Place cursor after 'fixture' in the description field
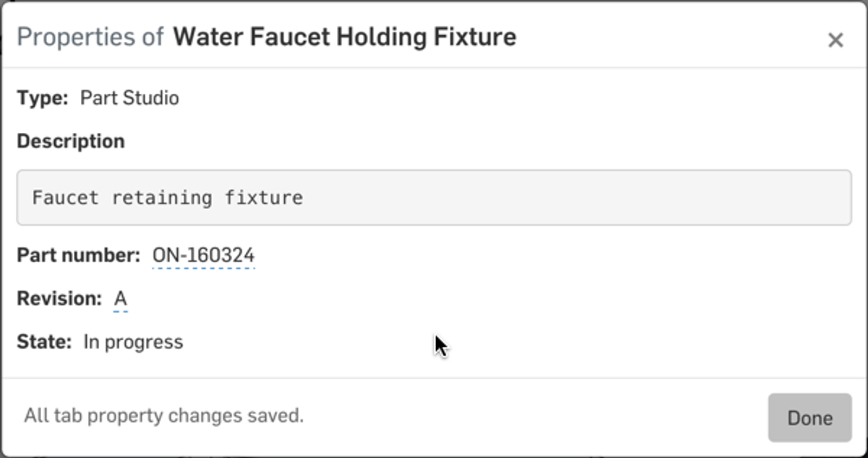The height and width of the screenshot is (458, 868). pos(304,198)
